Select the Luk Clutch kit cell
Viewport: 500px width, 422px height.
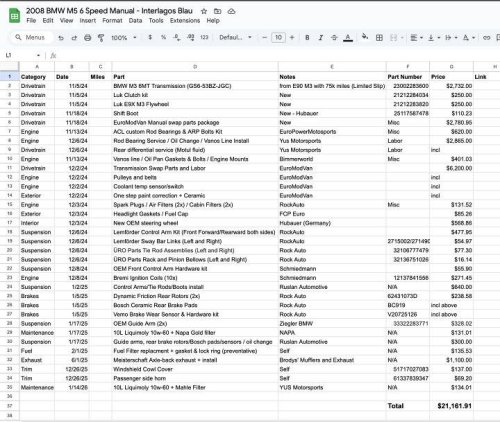(x=195, y=95)
